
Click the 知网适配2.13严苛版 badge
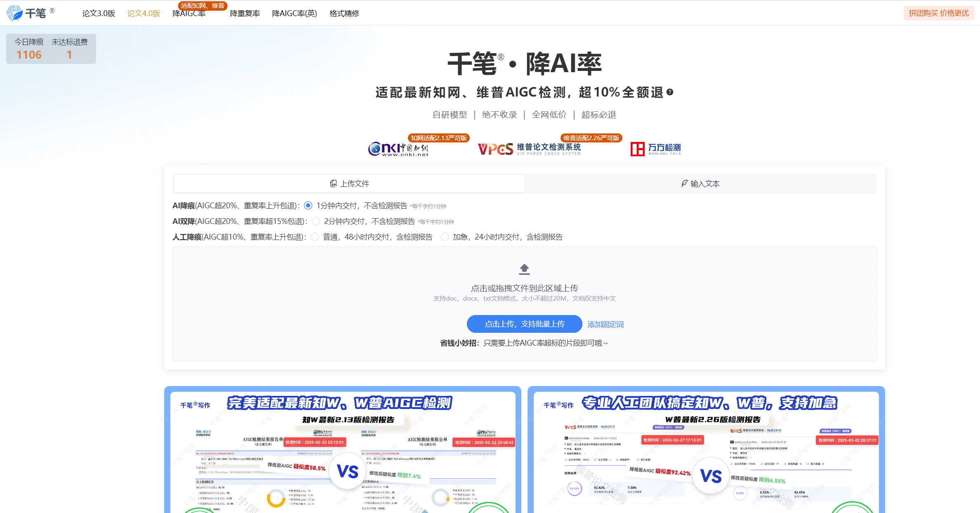coord(439,138)
